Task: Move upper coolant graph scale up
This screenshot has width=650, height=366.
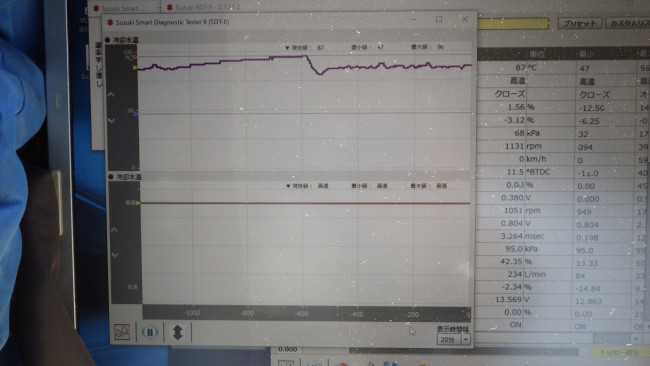Action: (111, 95)
